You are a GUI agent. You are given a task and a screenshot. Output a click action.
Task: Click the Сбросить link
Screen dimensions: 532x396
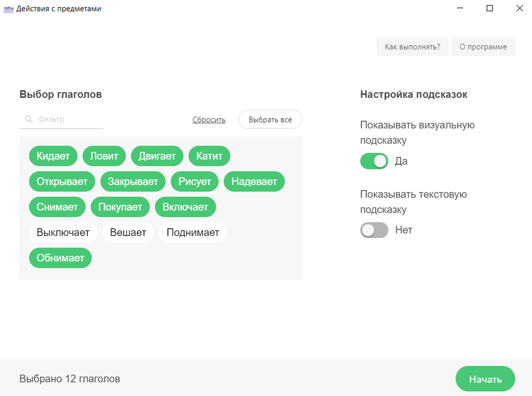coord(209,120)
